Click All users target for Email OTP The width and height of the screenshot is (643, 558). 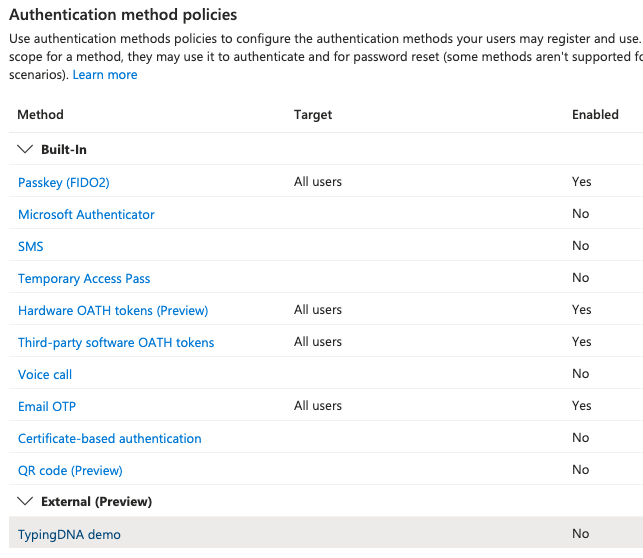318,405
